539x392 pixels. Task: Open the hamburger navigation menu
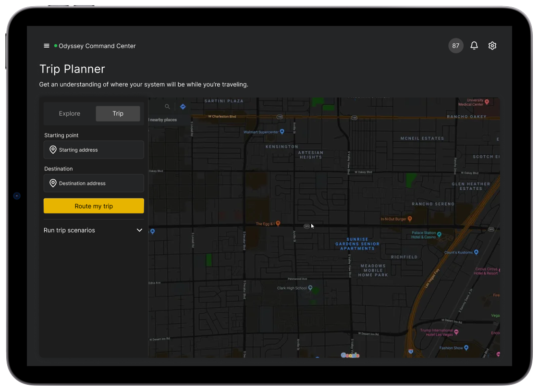(47, 46)
